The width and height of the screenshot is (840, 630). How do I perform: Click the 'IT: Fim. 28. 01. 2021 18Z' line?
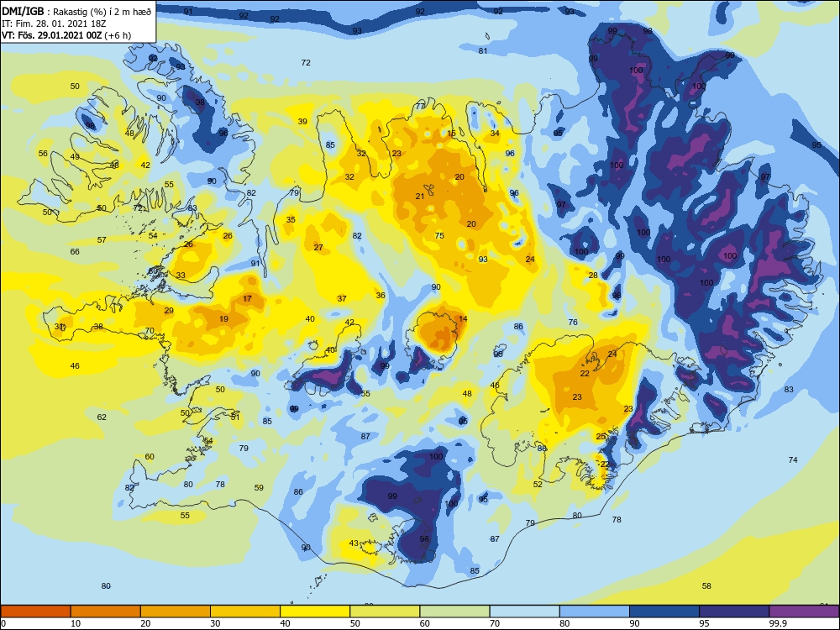54,24
